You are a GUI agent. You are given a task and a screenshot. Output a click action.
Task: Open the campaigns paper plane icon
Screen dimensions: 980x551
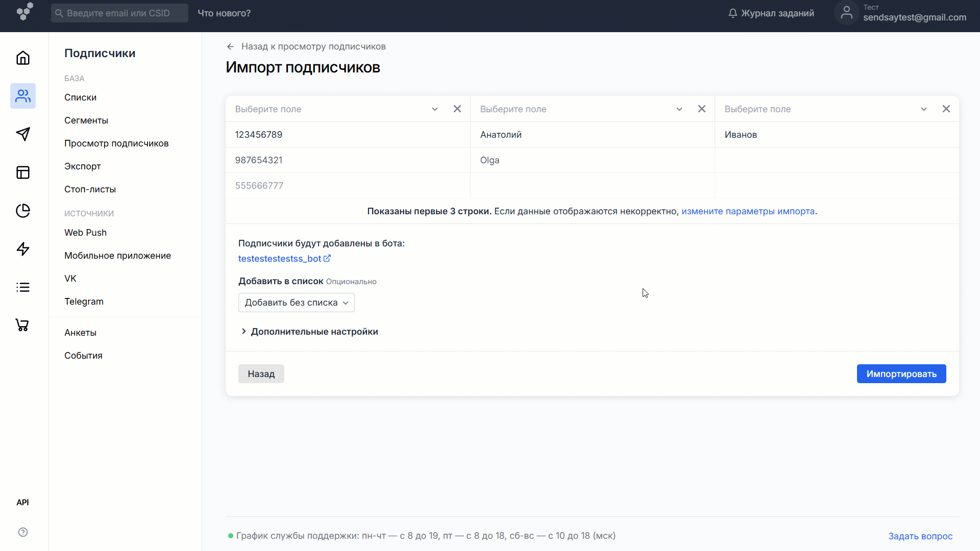[x=23, y=134]
